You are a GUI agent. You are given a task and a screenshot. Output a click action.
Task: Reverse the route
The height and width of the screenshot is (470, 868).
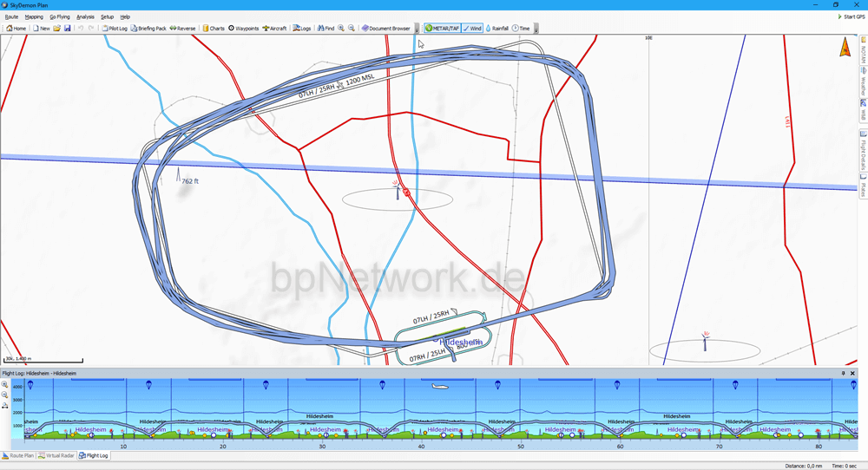182,29
